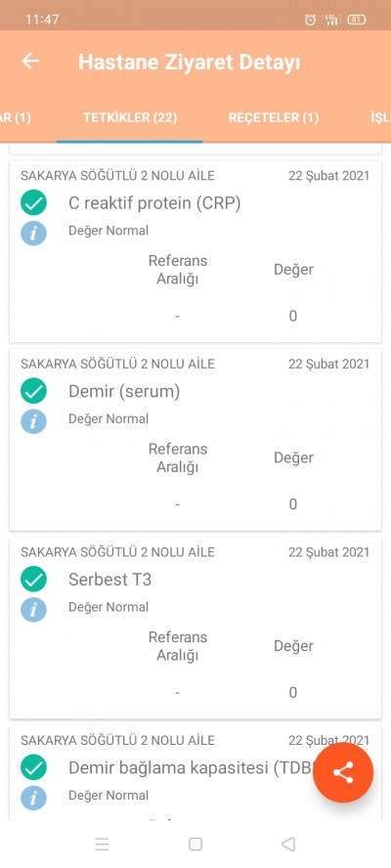The image size is (391, 868).
Task: Open the Demir (serum) test result
Action: pyautogui.click(x=195, y=440)
